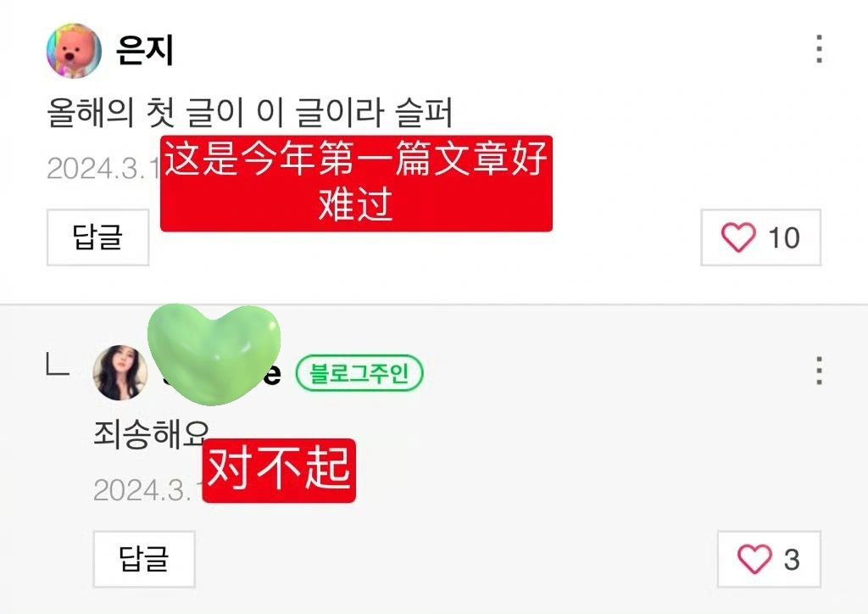Open the username 은지 profile link
868x614 pixels.
(x=145, y=50)
